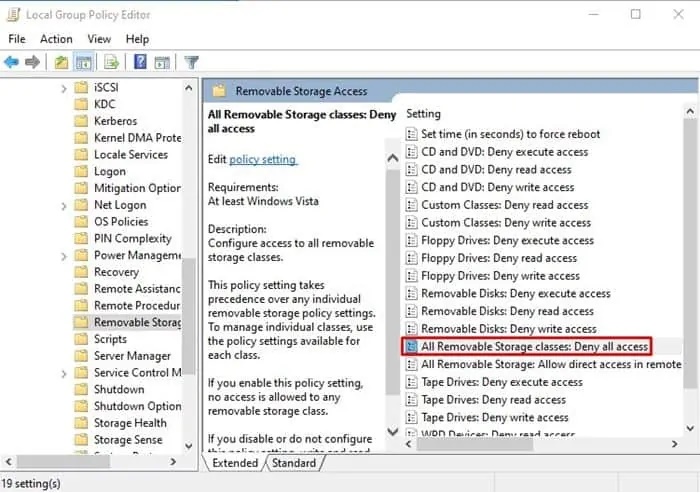Image resolution: width=700 pixels, height=493 pixels.
Task: Select the Locale Services tree item
Action: pyautogui.click(x=131, y=155)
